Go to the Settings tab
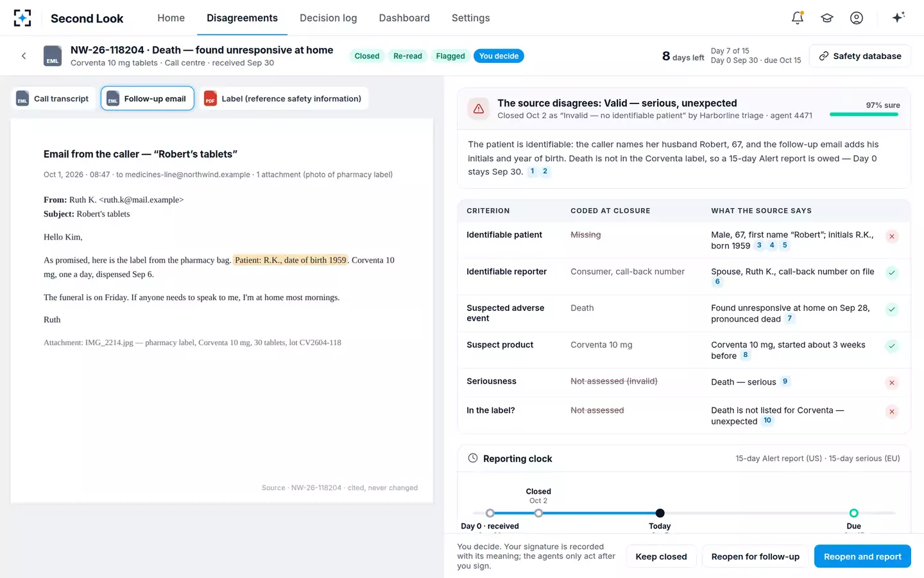Image resolution: width=924 pixels, height=578 pixels. [470, 18]
